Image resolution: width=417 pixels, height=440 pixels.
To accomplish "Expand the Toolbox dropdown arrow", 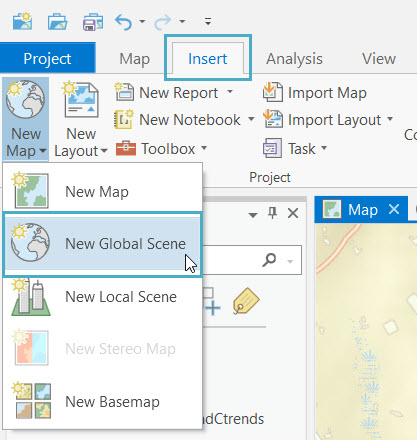I will click(x=204, y=147).
